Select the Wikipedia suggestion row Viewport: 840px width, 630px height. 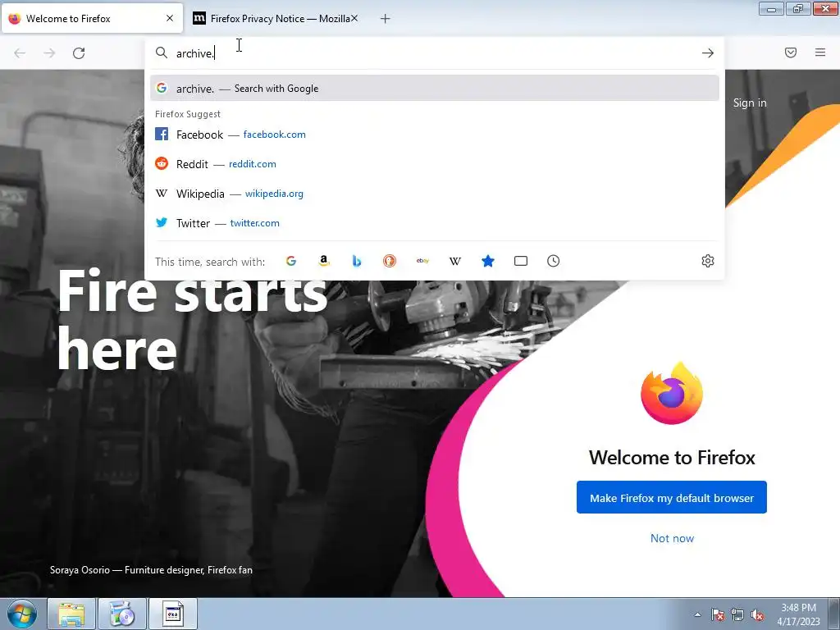[x=435, y=194]
